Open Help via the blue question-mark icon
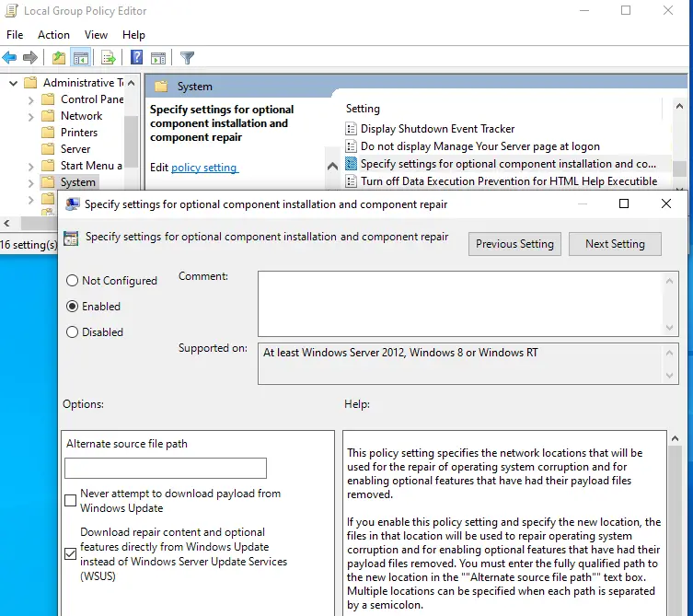693x616 pixels. (x=135, y=58)
